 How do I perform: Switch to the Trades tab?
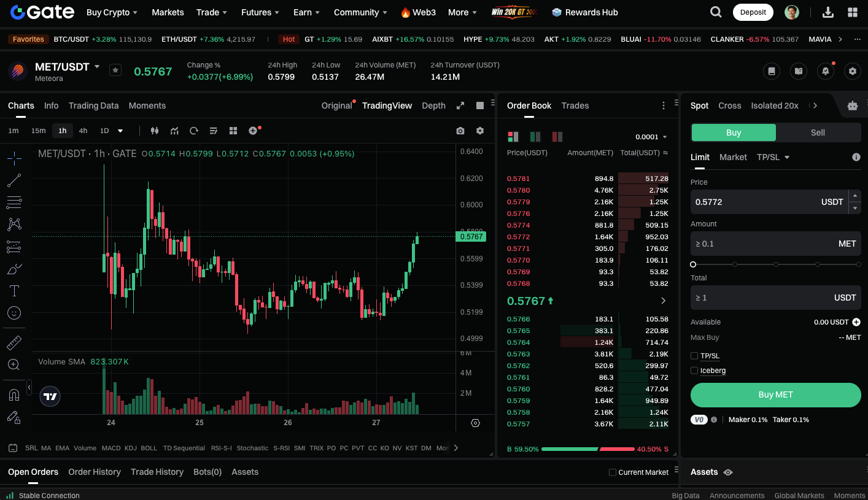click(x=575, y=106)
